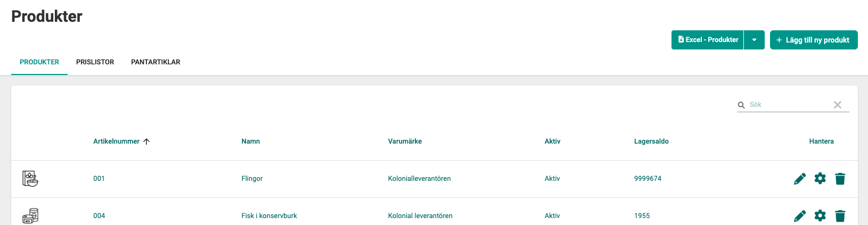
Task: Delete Flingor product using trash icon
Action: point(840,179)
